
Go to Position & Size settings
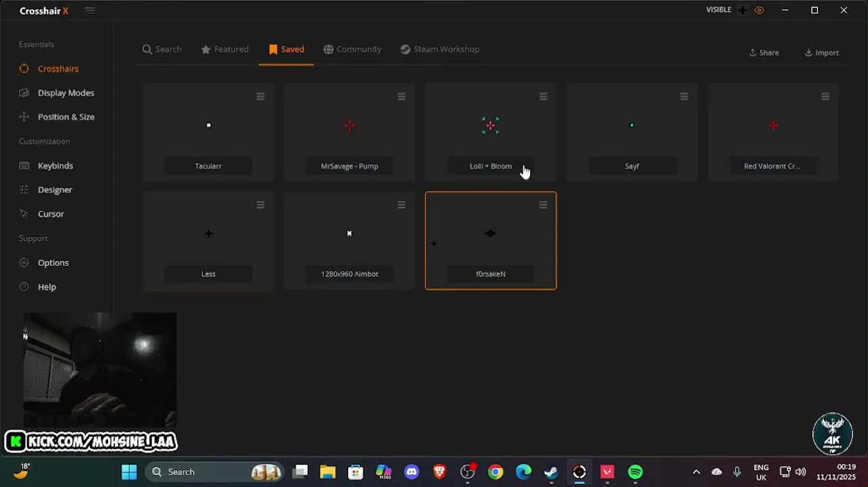(66, 117)
